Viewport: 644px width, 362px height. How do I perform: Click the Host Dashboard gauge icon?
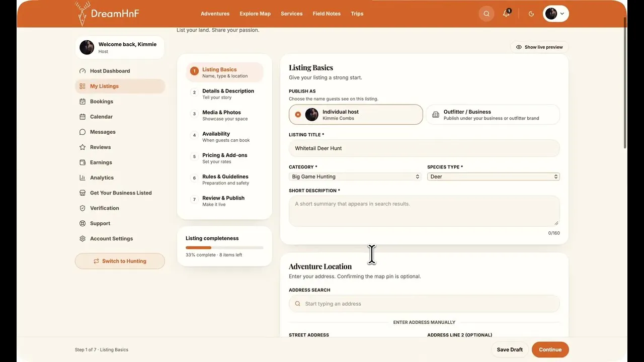click(x=83, y=71)
